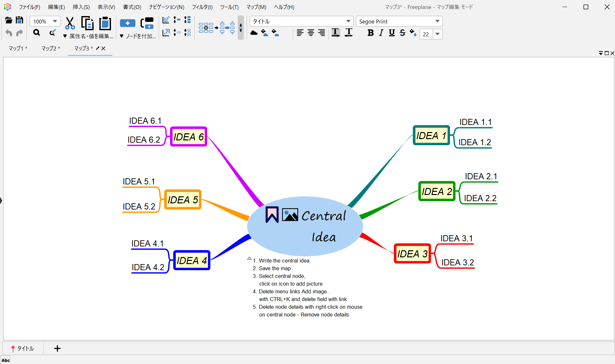The width and height of the screenshot is (615, 364).
Task: Click the magnifier search icon
Action: (x=37, y=33)
